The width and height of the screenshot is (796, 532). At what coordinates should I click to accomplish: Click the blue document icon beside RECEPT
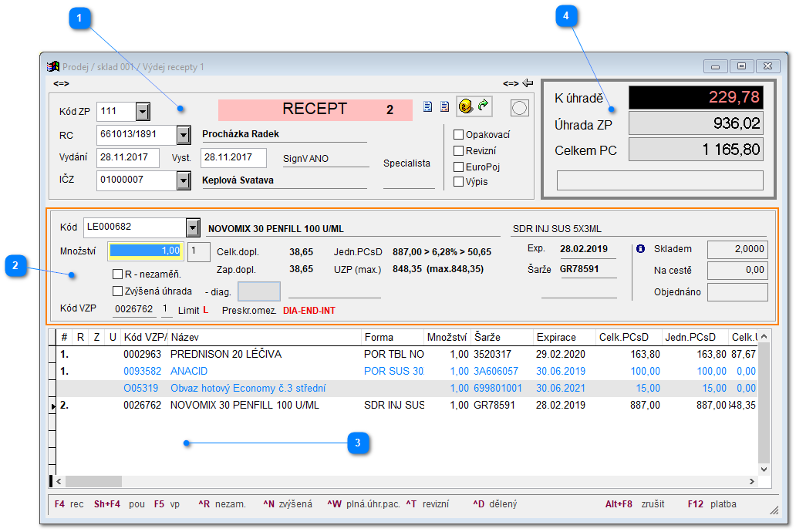click(x=428, y=106)
